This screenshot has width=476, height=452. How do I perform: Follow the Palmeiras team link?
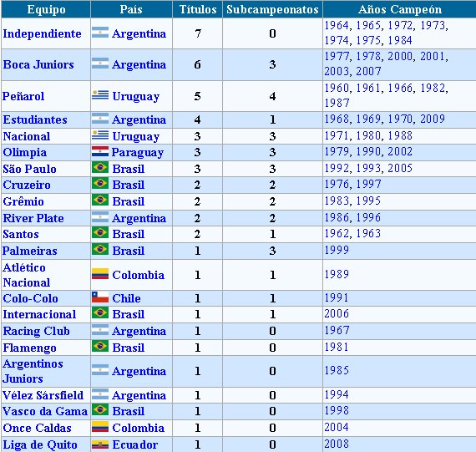pos(30,251)
